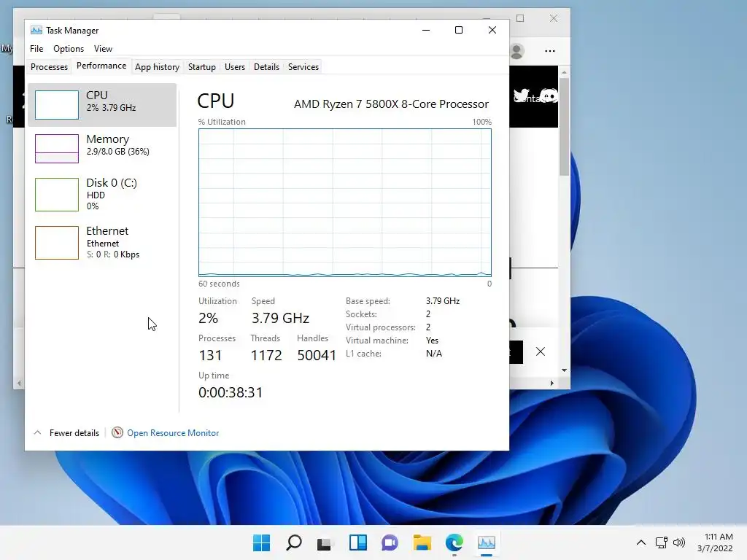Close the Task Manager window

click(x=492, y=30)
